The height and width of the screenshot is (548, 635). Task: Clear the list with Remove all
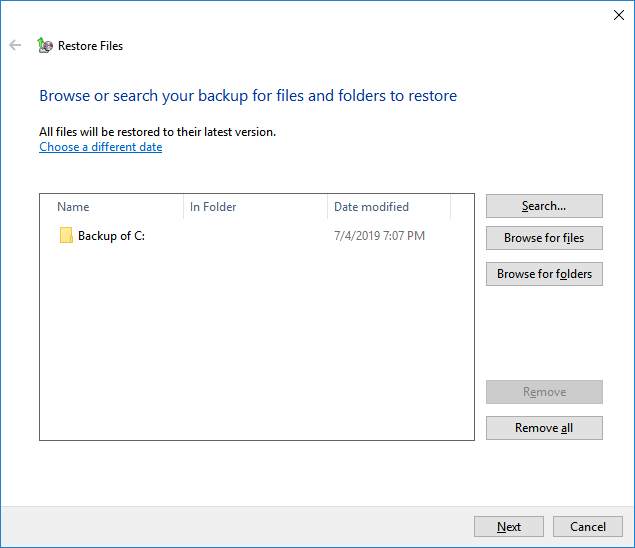tap(544, 428)
